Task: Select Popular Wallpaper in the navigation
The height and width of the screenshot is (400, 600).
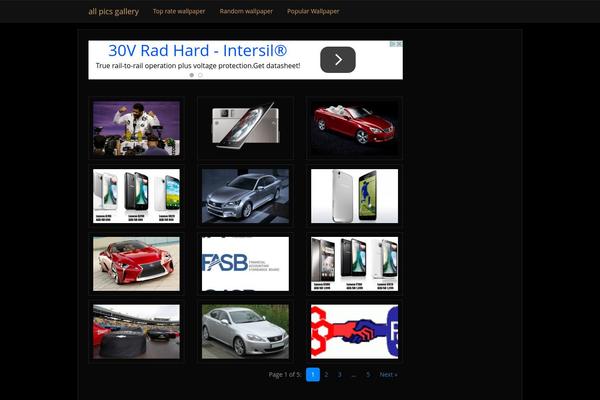Action: tap(313, 11)
